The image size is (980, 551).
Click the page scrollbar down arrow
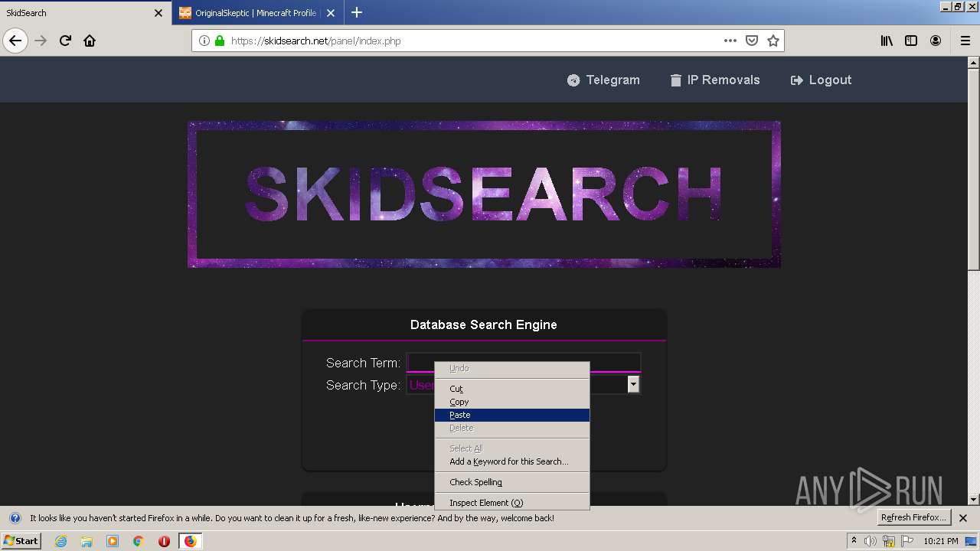click(974, 500)
